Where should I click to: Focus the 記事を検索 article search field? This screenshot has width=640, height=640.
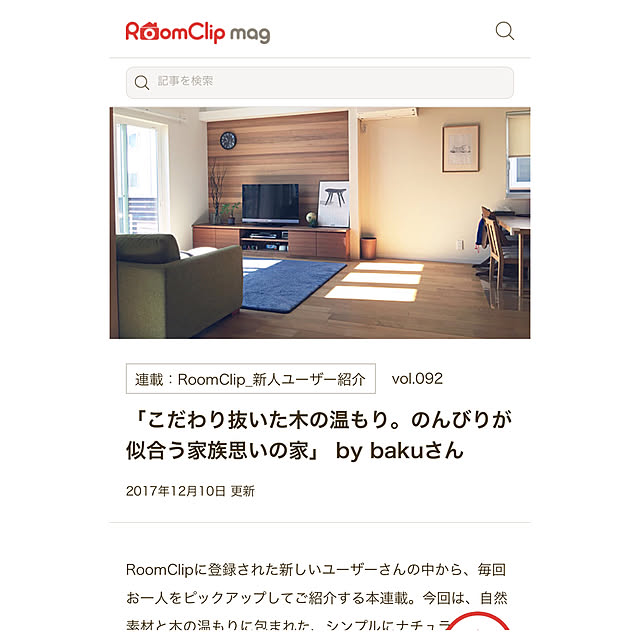click(x=320, y=82)
